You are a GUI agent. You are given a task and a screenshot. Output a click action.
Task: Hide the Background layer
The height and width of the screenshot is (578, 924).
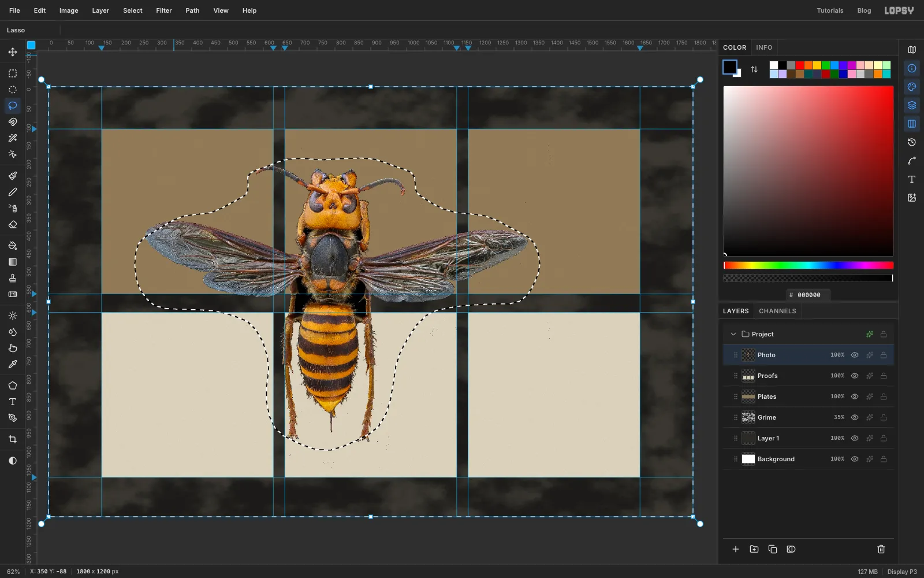(855, 459)
